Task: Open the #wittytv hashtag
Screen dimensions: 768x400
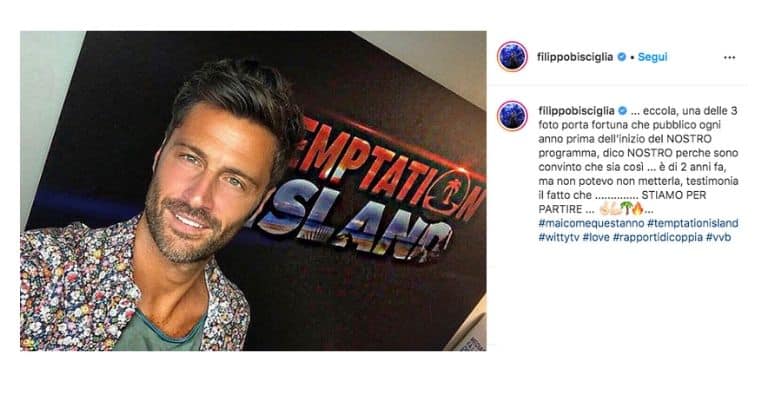Action: pos(559,237)
